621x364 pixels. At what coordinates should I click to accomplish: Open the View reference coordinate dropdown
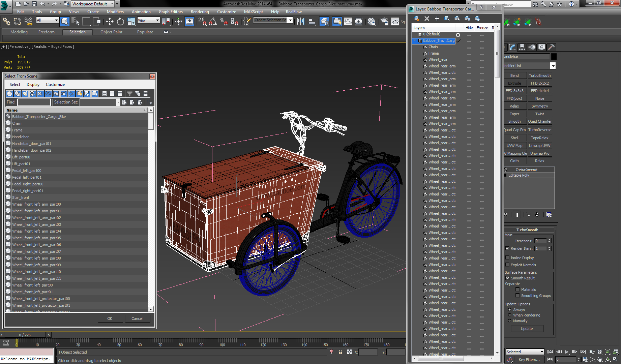(x=148, y=20)
